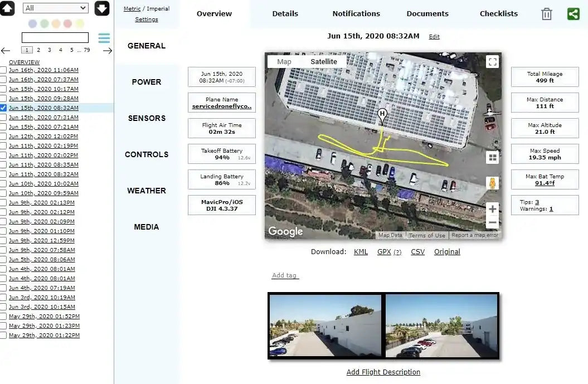
Task: Open the All filter dropdown
Action: (x=56, y=8)
